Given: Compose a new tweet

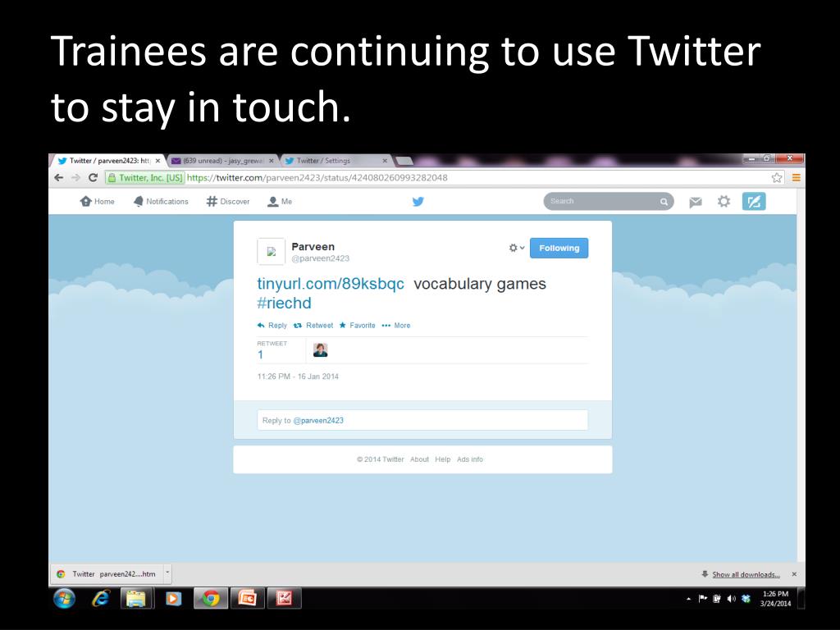Looking at the screenshot, I should tap(754, 202).
